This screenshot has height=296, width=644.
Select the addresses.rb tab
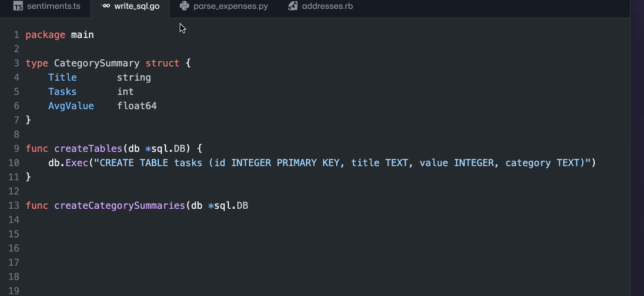click(x=320, y=7)
